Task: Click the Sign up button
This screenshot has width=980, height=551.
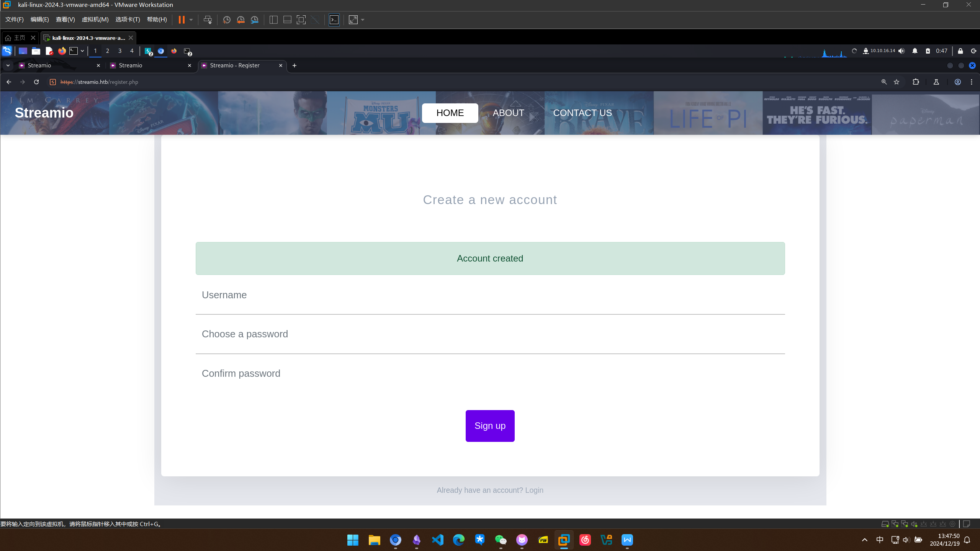Action: point(490,426)
